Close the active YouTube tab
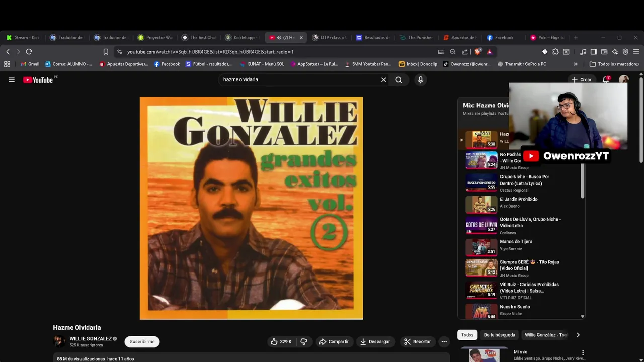 click(301, 38)
